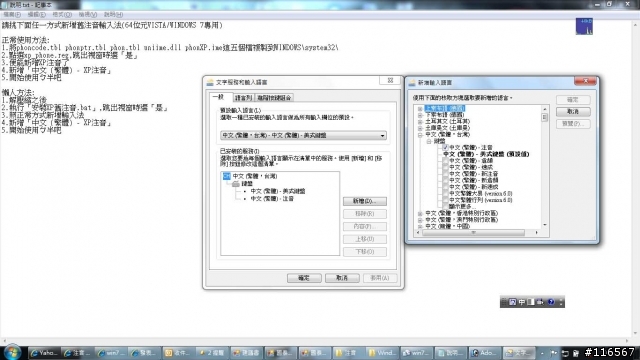
Task: Click the 上移(U) button
Action: 364,239
